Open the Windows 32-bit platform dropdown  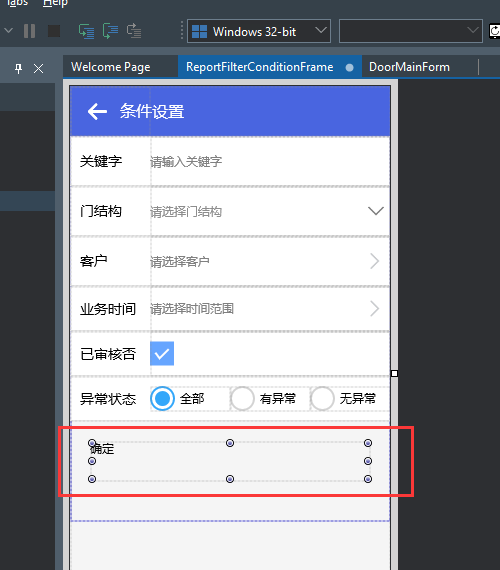[x=259, y=31]
